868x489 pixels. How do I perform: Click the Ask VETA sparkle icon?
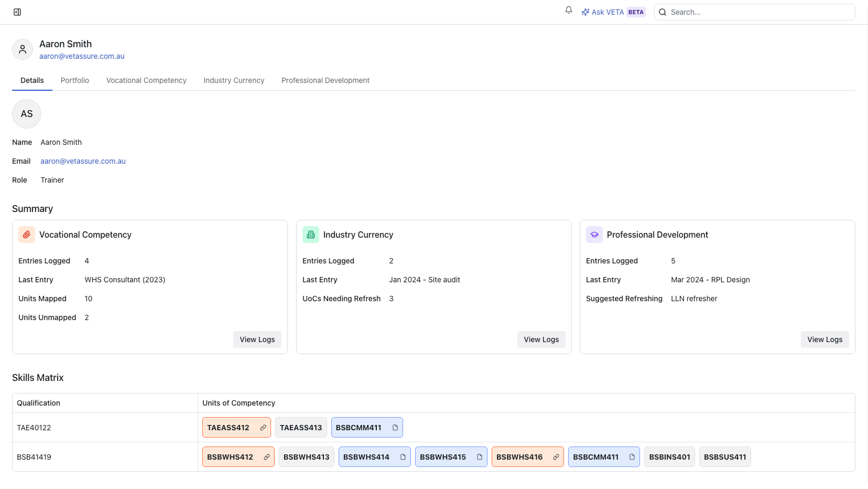(x=585, y=12)
